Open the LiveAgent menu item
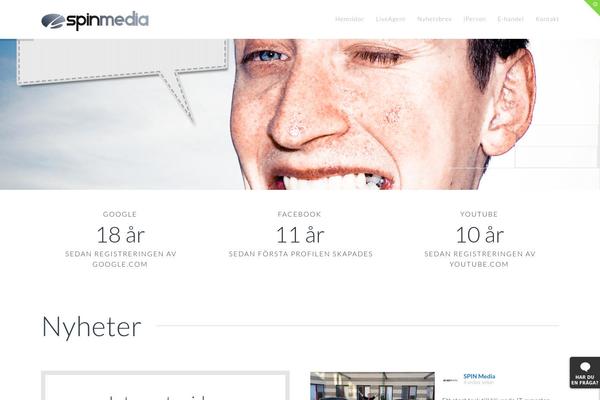 pyautogui.click(x=390, y=19)
